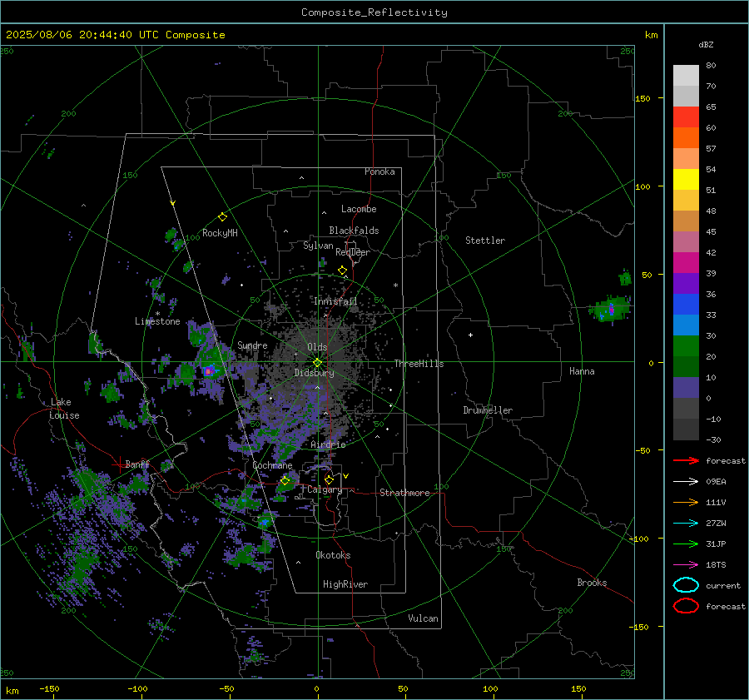The image size is (749, 700).
Task: Click the Olds town label
Action: tap(317, 347)
